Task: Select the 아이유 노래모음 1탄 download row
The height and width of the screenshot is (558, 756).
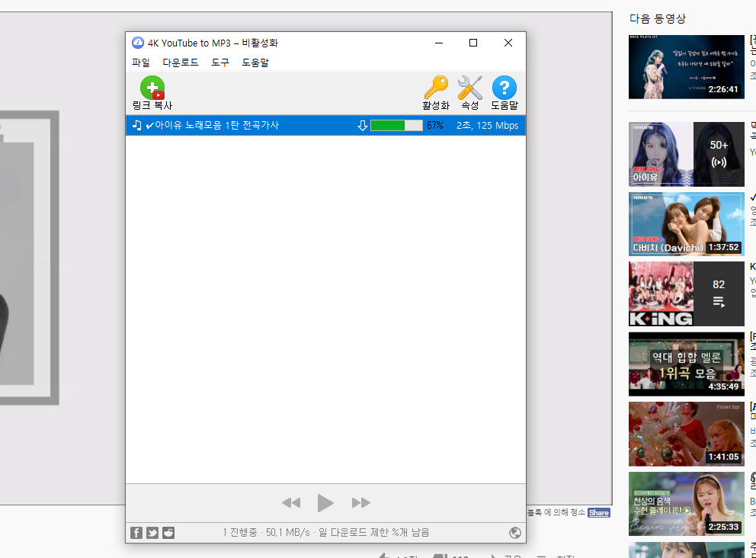Action: 325,125
